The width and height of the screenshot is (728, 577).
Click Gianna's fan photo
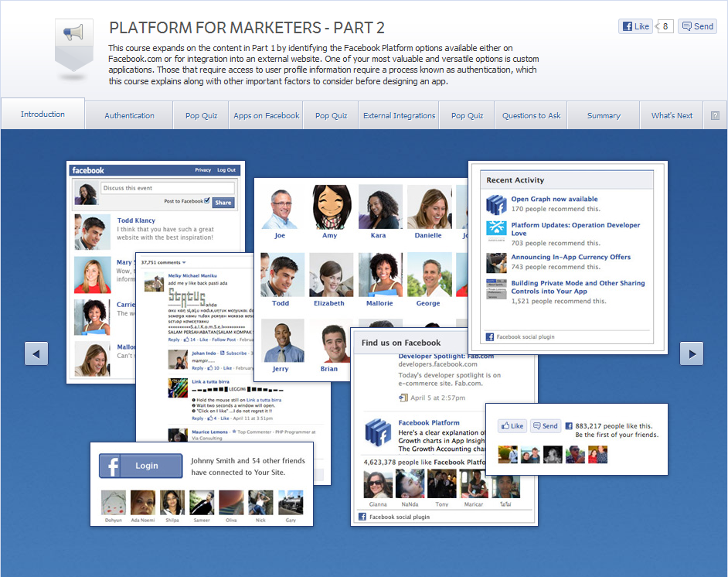click(x=378, y=484)
